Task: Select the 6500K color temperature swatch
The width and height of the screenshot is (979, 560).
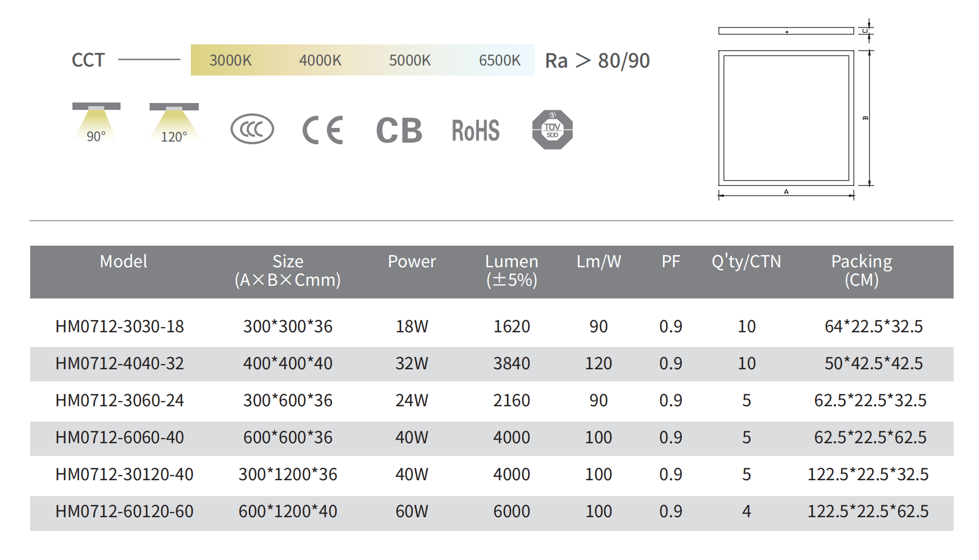Action: 500,60
